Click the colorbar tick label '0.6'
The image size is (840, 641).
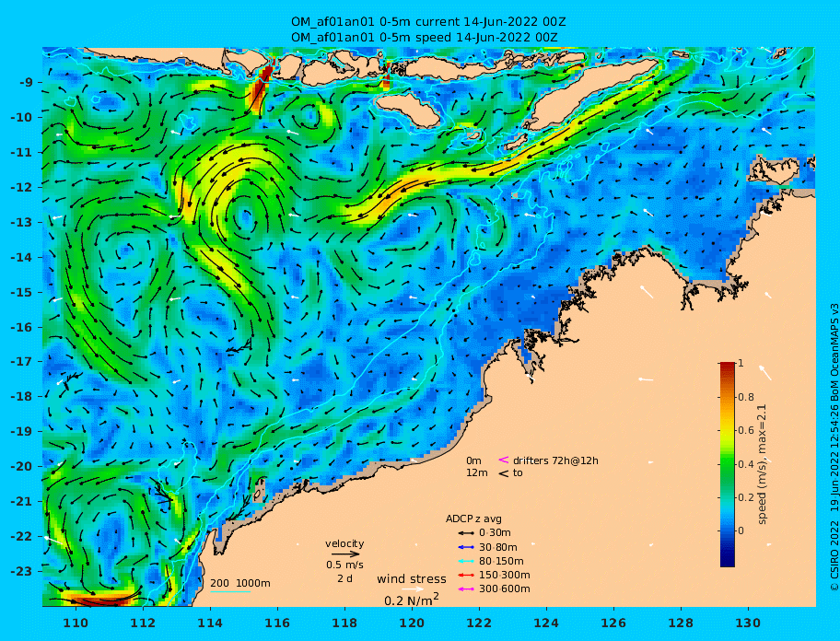(746, 430)
